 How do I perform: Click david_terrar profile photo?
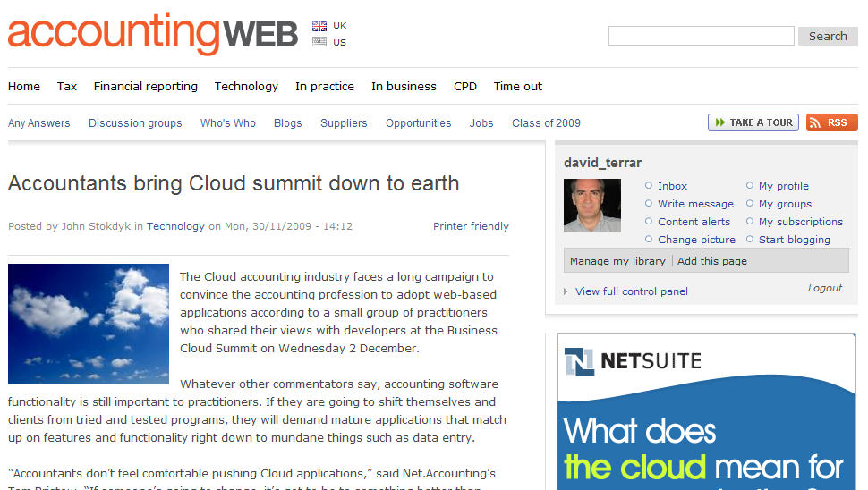pos(592,205)
